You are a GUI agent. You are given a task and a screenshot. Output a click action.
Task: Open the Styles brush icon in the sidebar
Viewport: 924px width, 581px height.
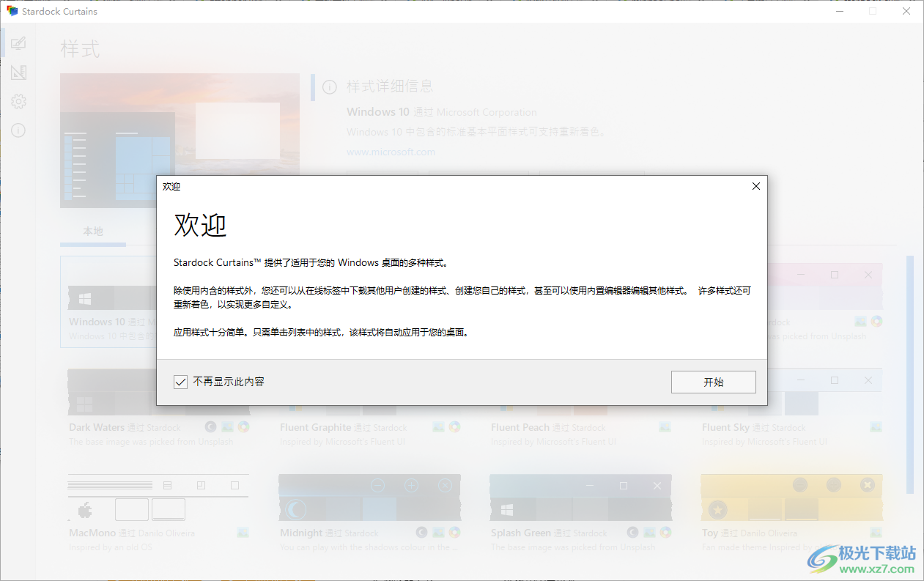click(18, 42)
